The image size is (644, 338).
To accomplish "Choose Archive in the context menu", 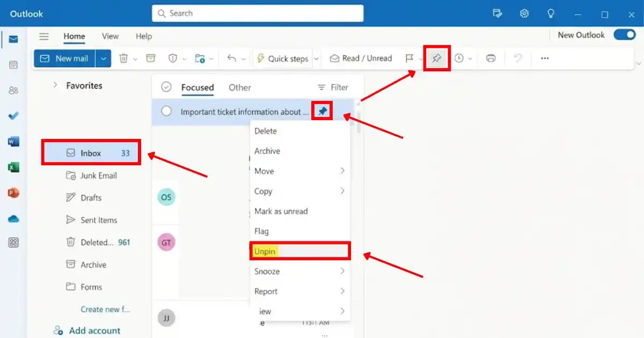I will click(x=300, y=151).
